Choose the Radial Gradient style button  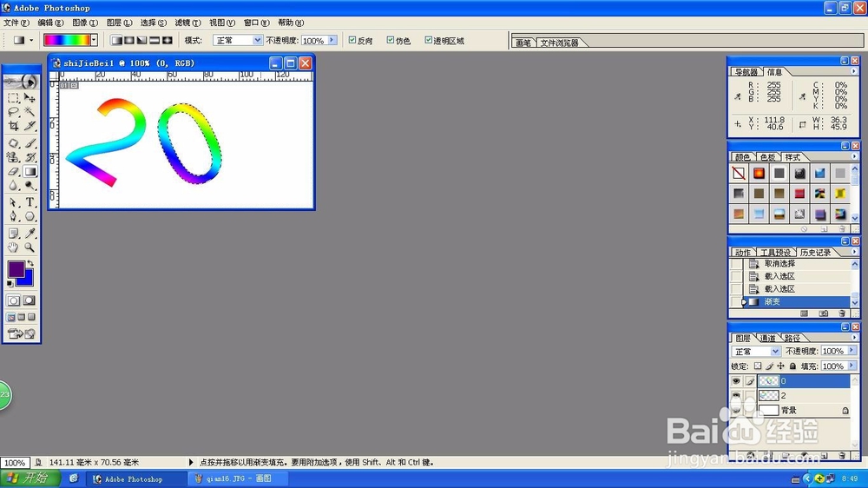point(129,41)
